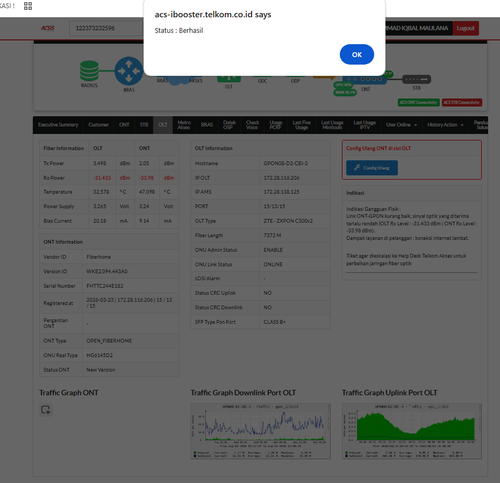Click the Status : Berhasil message
Viewport: 500px width, 483px height.
pyautogui.click(x=179, y=30)
